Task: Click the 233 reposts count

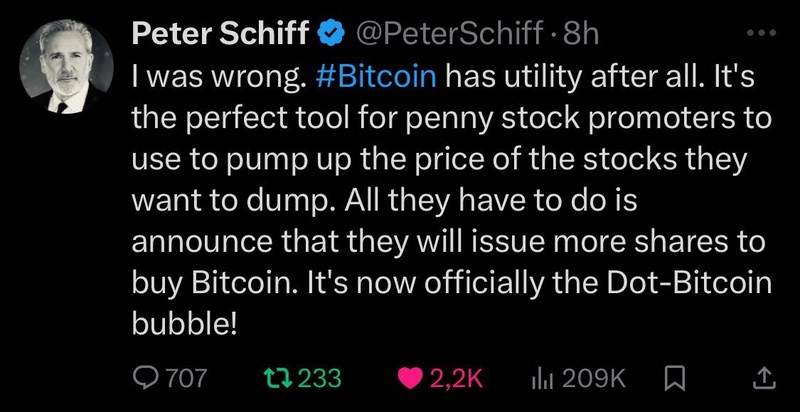Action: pos(319,378)
